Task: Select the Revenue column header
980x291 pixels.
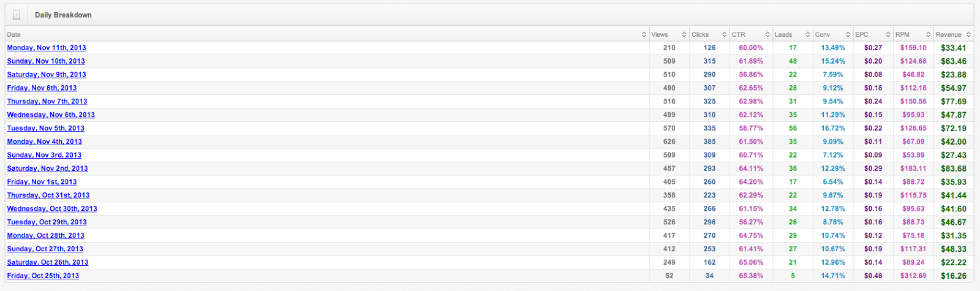Action: [953, 34]
